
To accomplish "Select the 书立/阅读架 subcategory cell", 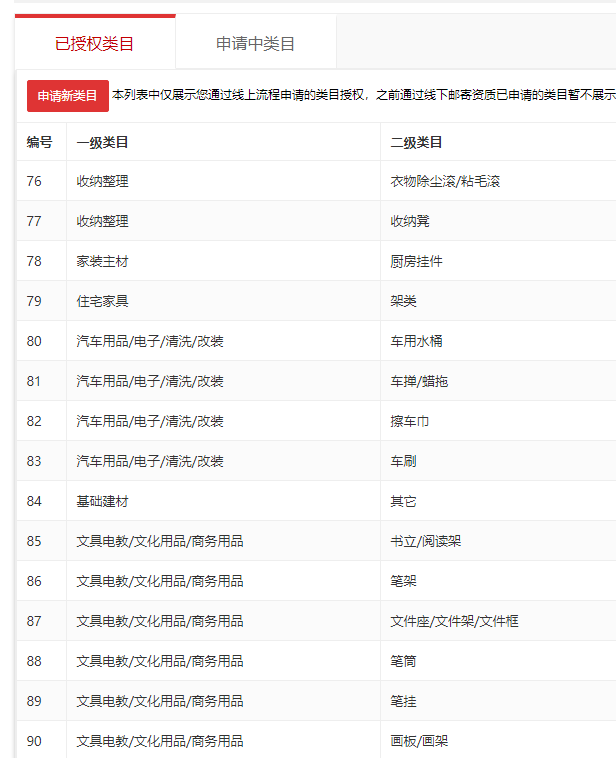I will (425, 541).
